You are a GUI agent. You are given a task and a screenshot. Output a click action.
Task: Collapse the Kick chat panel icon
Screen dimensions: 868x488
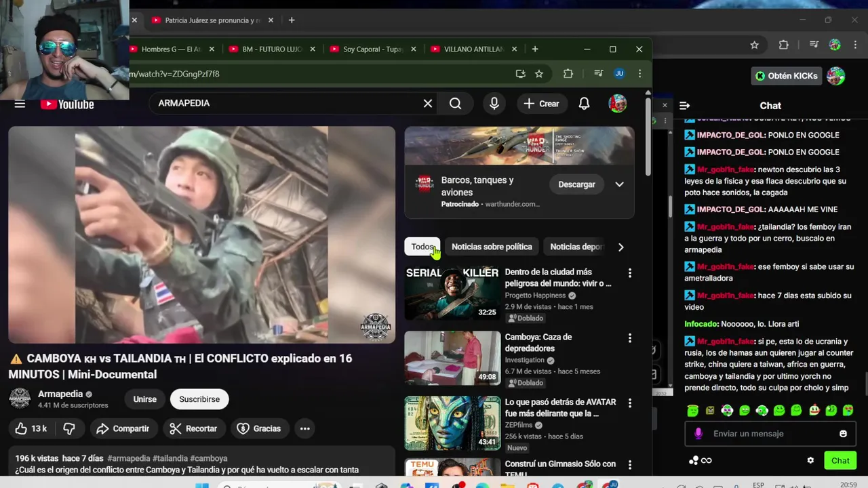click(x=684, y=105)
